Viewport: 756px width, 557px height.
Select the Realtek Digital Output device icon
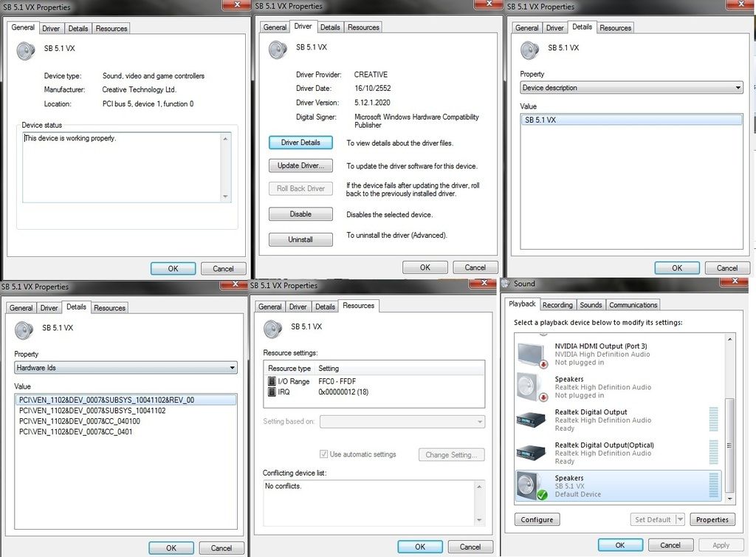(531, 420)
